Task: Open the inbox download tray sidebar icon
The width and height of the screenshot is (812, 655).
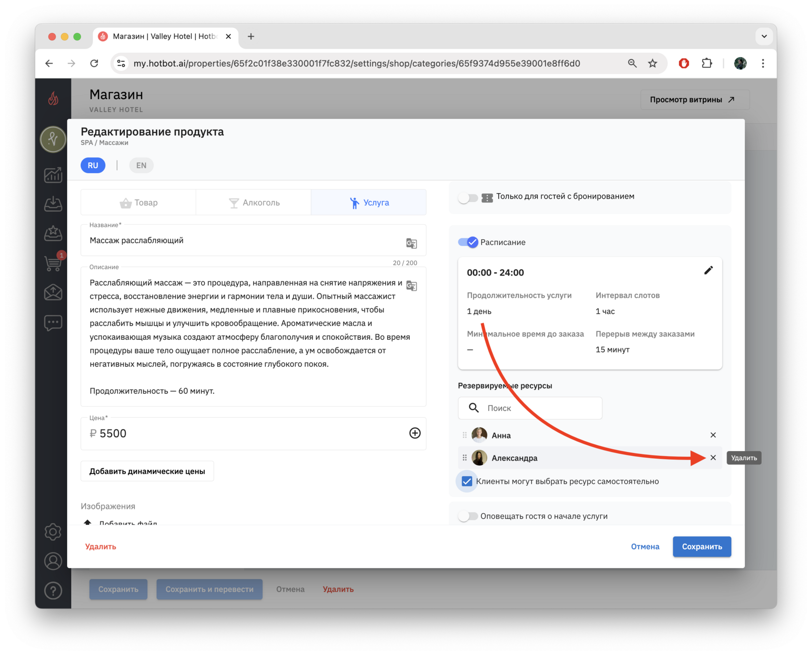Action: point(53,204)
